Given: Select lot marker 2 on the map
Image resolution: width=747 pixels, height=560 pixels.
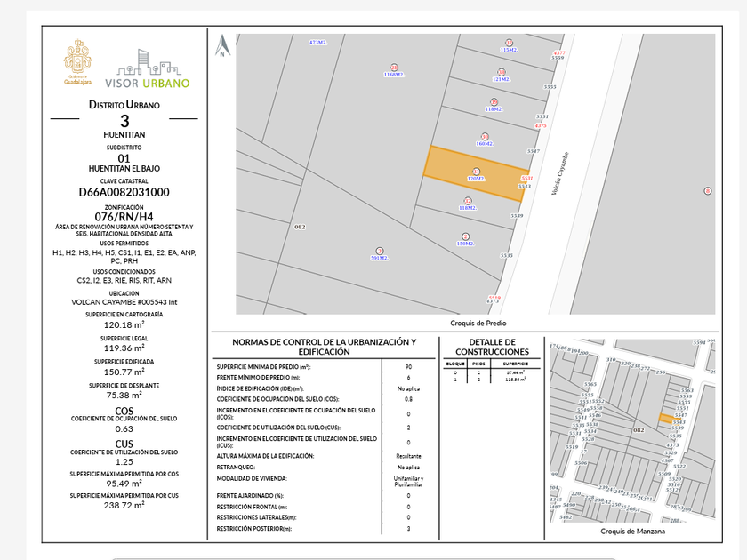Looking at the screenshot, I should coord(465,236).
